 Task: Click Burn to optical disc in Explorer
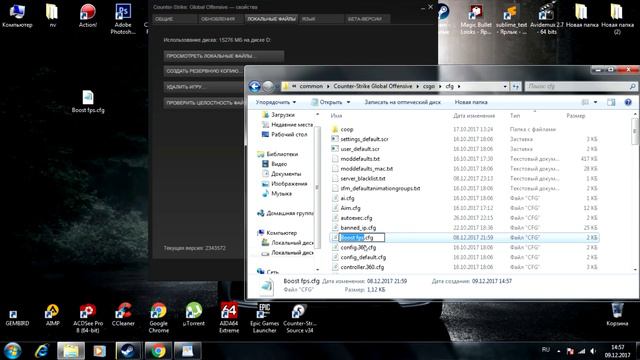tap(402, 102)
